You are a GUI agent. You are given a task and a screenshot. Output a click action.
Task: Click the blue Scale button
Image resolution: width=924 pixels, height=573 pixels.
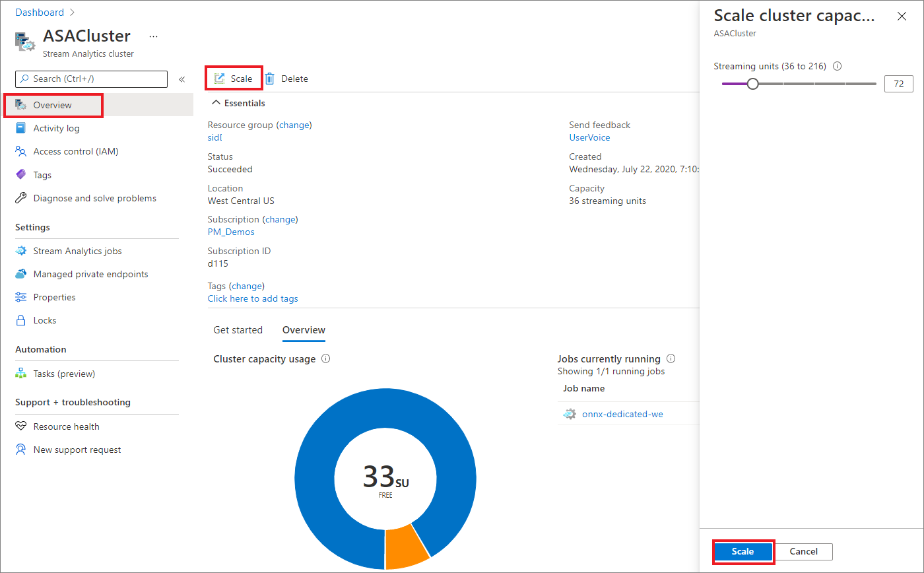point(742,551)
